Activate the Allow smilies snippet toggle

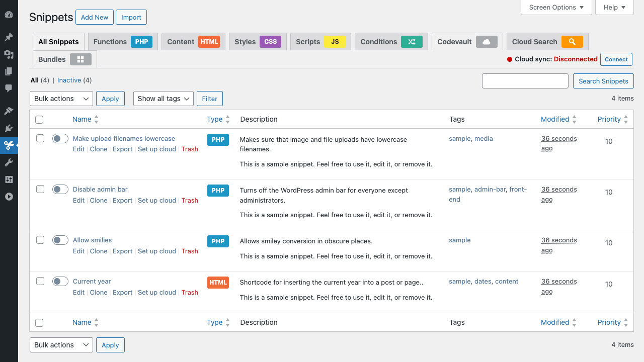[x=60, y=240]
